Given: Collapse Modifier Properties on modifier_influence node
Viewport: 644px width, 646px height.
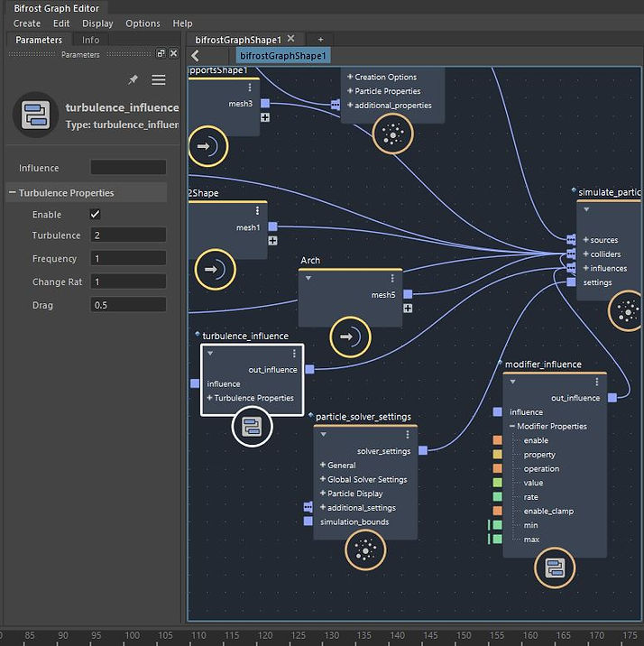Looking at the screenshot, I should click(x=512, y=426).
